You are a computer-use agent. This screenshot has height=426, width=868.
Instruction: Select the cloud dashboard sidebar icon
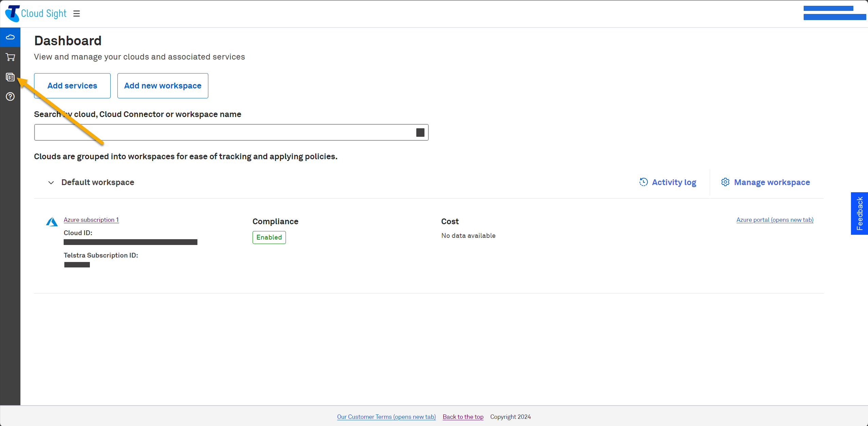[10, 37]
